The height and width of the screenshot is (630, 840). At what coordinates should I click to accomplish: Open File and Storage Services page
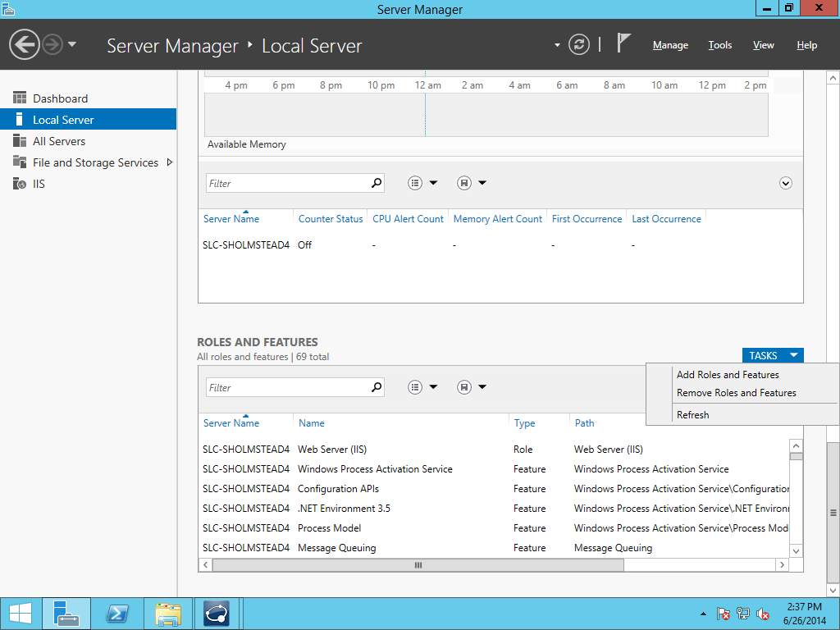click(95, 162)
